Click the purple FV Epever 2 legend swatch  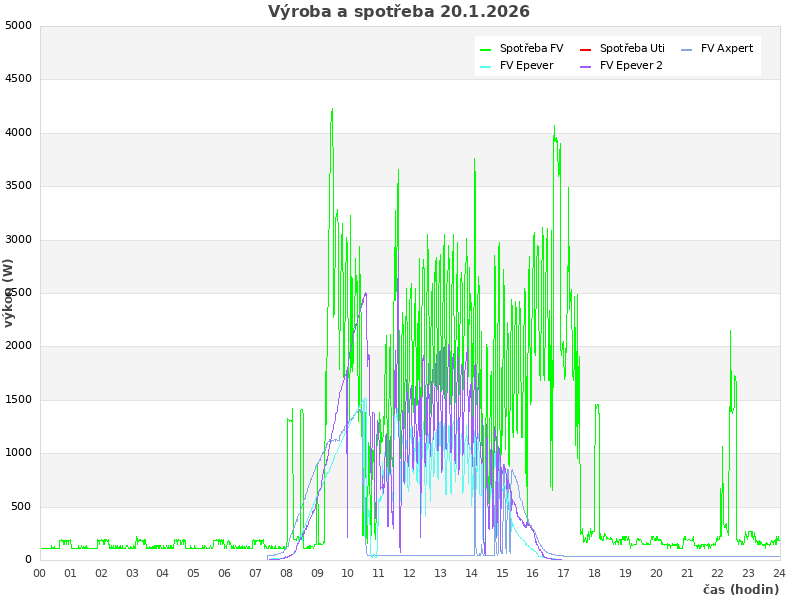coord(586,66)
